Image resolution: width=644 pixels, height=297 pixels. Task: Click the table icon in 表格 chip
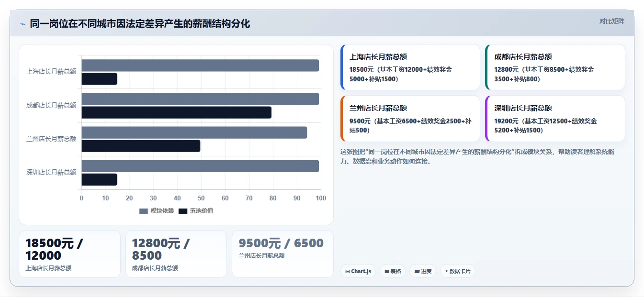pos(386,271)
